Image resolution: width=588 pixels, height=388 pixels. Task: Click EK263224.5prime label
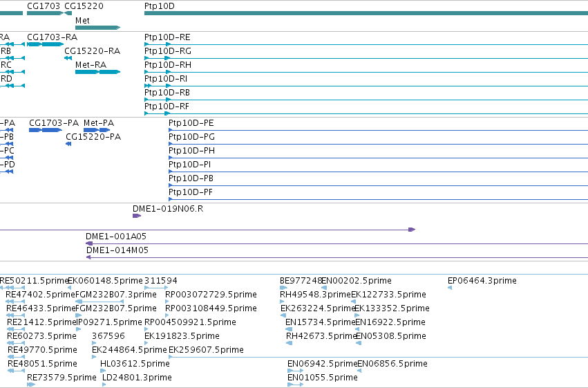tap(318, 308)
